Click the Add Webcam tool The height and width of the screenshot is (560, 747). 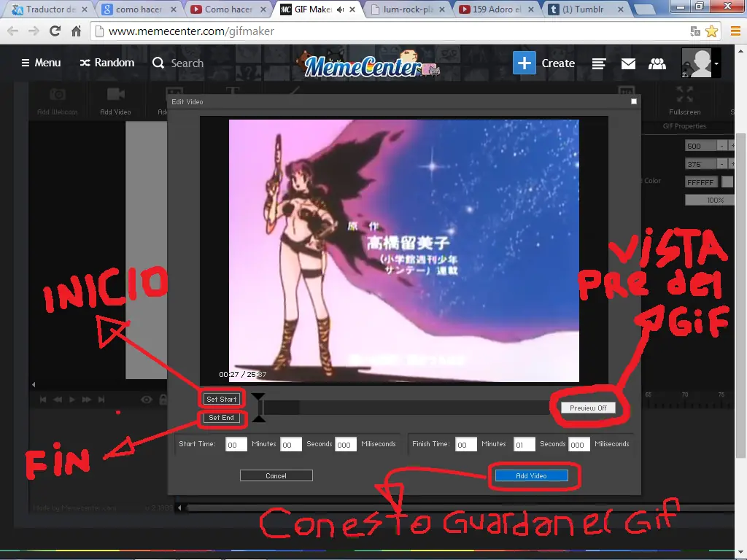57,101
